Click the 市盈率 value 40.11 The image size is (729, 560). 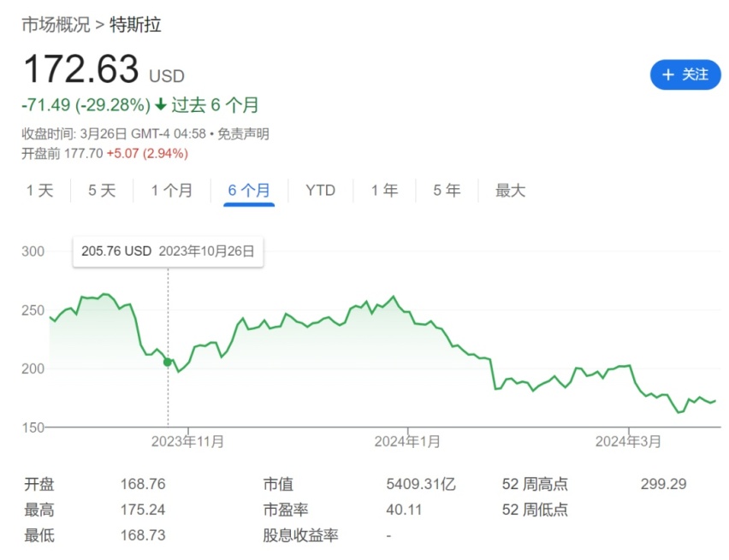[x=404, y=510]
